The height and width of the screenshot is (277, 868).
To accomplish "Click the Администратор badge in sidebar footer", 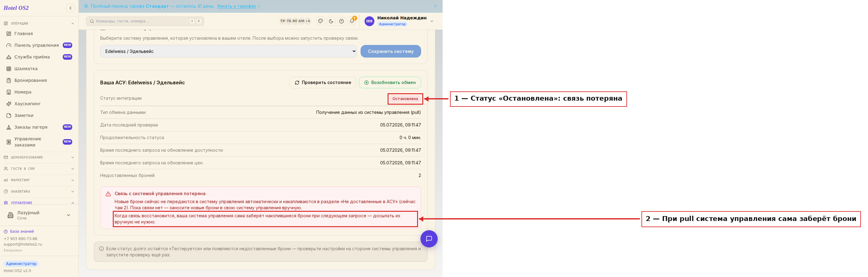I will (x=21, y=264).
